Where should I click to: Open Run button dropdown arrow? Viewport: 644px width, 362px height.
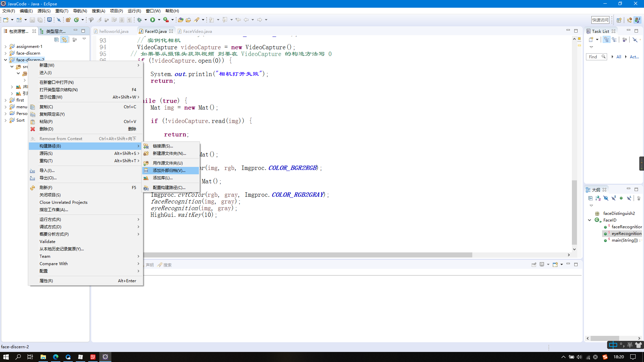point(159,20)
